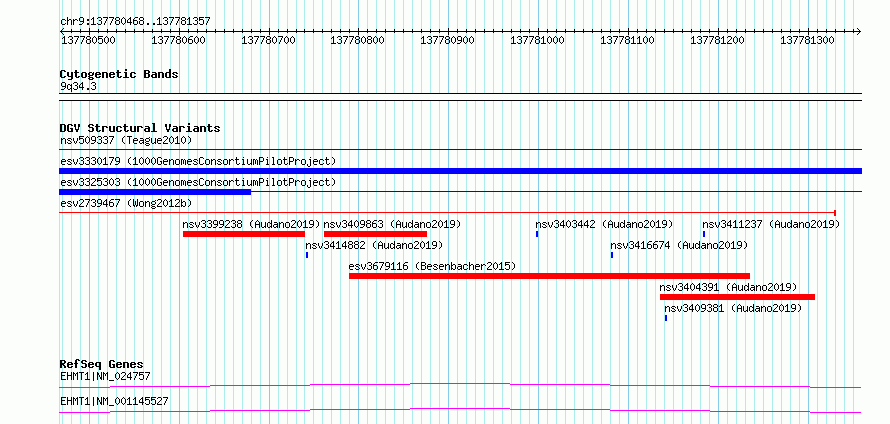The width and height of the screenshot is (890, 424).
Task: Click the blue nsv3409381 marker
Action: pyautogui.click(x=666, y=318)
